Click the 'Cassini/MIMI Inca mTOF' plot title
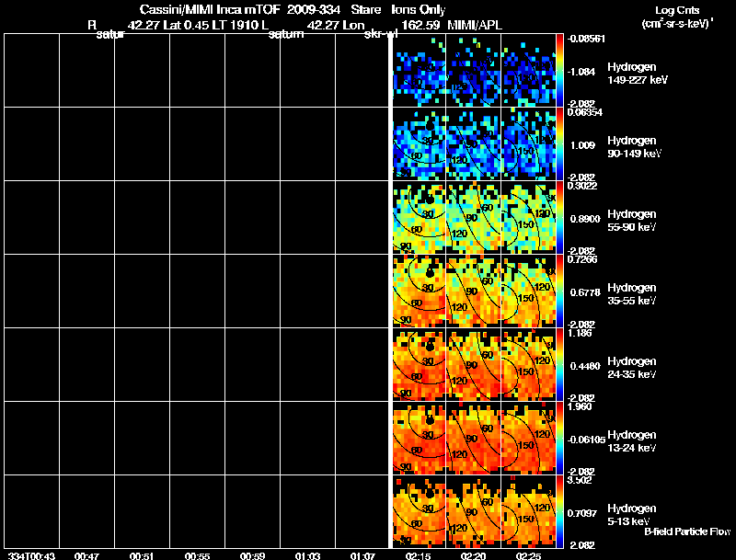The image size is (736, 560). (210, 9)
